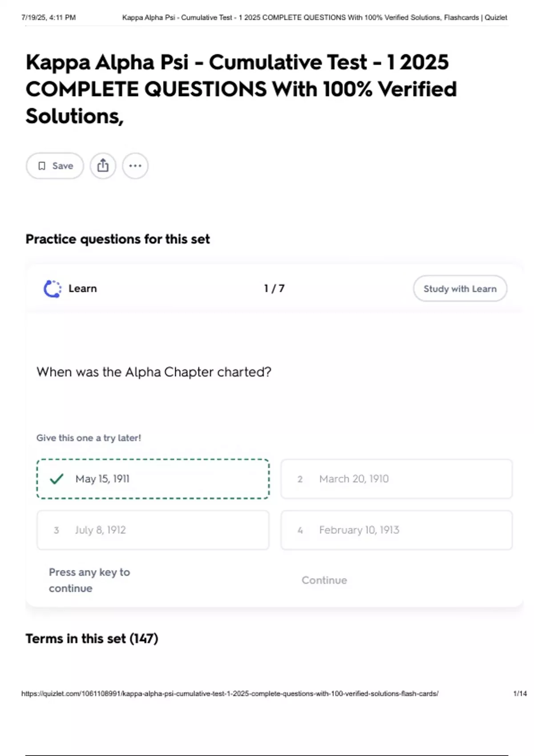Click the Learn mode label
Viewport: 534px width, 756px height.
[82, 288]
